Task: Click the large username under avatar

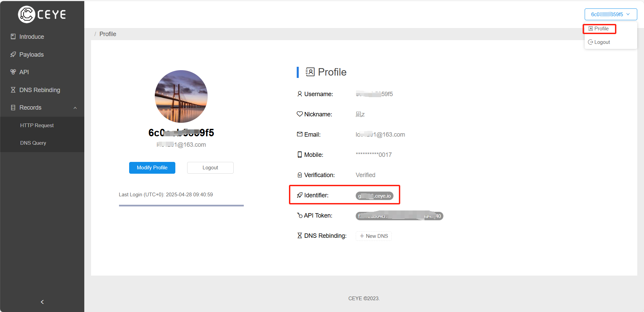Action: coord(181,133)
